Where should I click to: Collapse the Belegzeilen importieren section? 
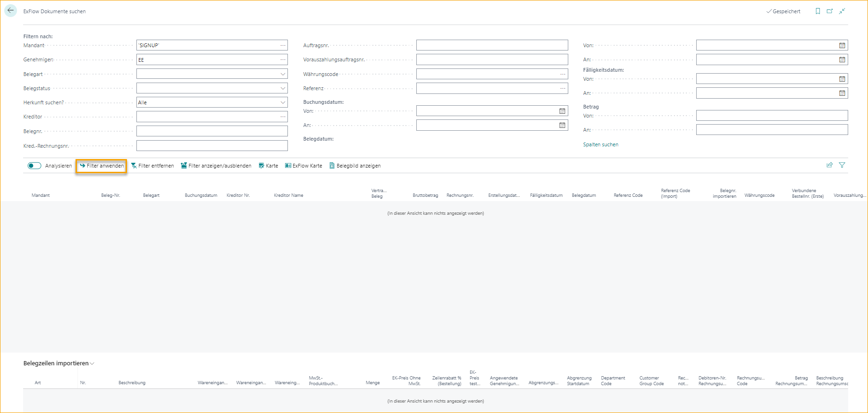tap(59, 363)
